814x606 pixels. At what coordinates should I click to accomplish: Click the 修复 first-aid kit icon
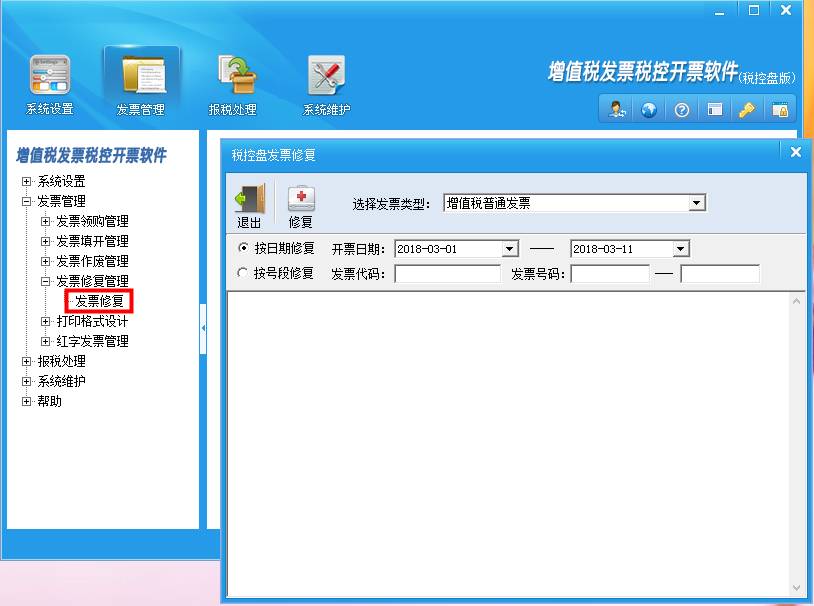pyautogui.click(x=302, y=199)
